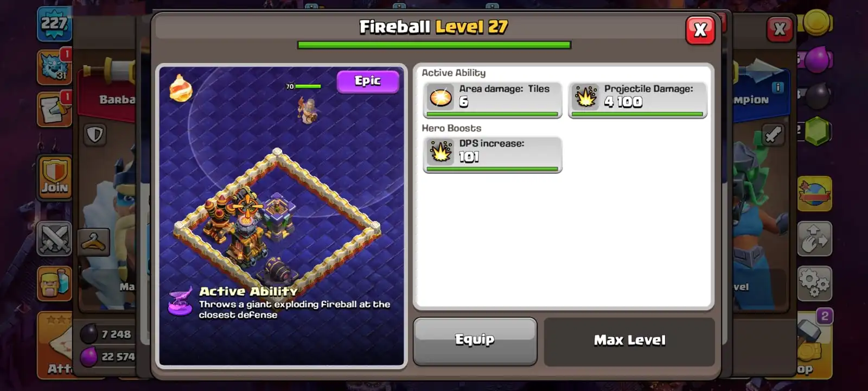Tap the fireball equipment icon in preview
The height and width of the screenshot is (391, 868).
click(x=181, y=88)
